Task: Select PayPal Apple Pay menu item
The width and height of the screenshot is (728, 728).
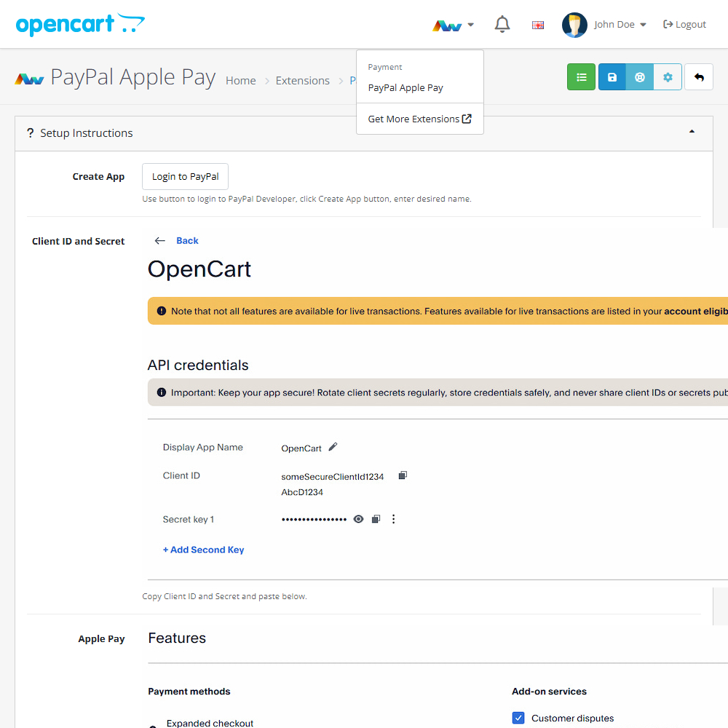Action: tap(405, 87)
